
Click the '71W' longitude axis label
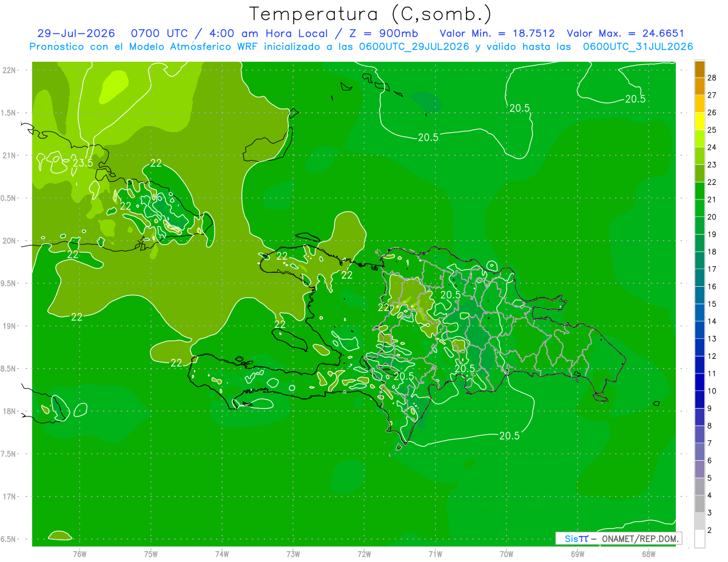(435, 554)
